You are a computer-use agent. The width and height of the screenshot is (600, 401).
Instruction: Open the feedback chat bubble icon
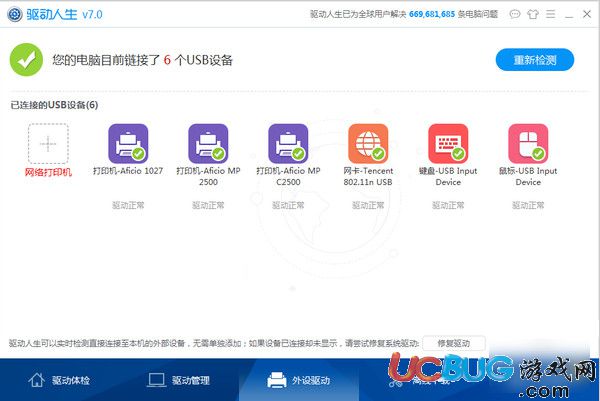515,15
